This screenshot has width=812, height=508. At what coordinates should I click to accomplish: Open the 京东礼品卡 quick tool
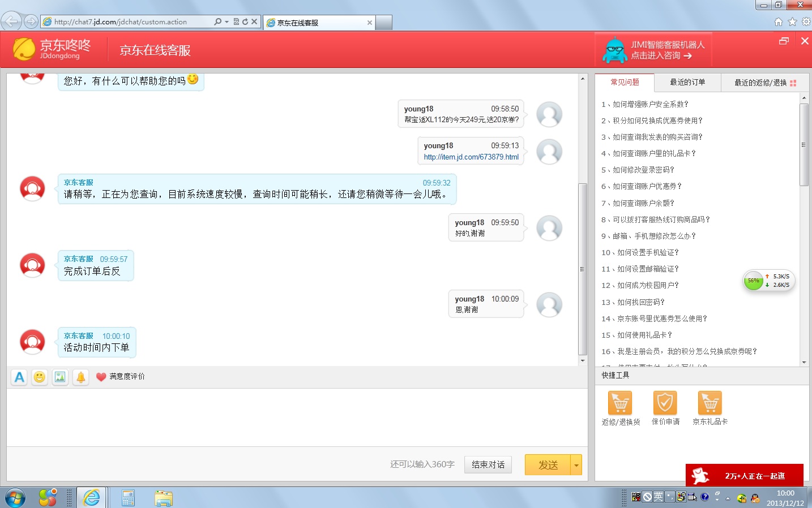tap(710, 408)
